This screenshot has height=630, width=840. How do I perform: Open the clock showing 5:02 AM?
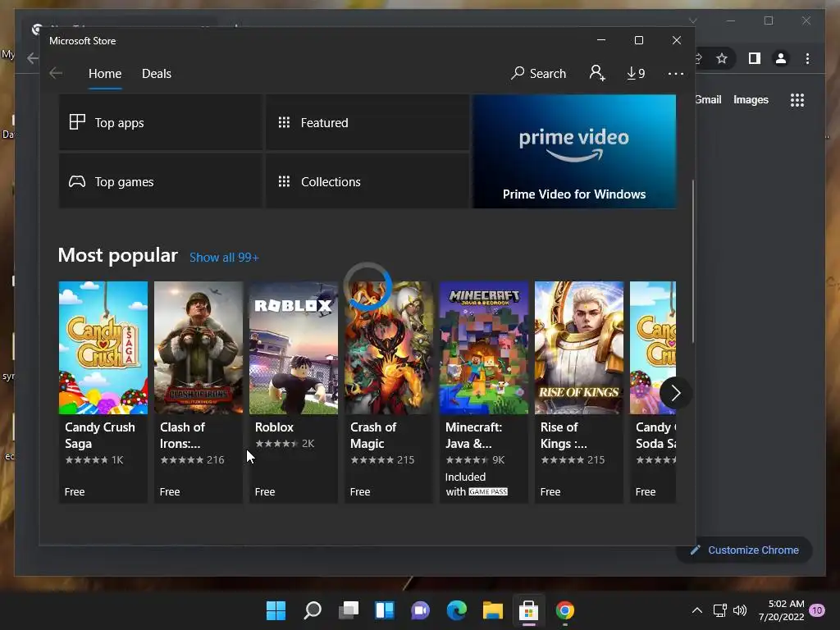click(x=782, y=610)
